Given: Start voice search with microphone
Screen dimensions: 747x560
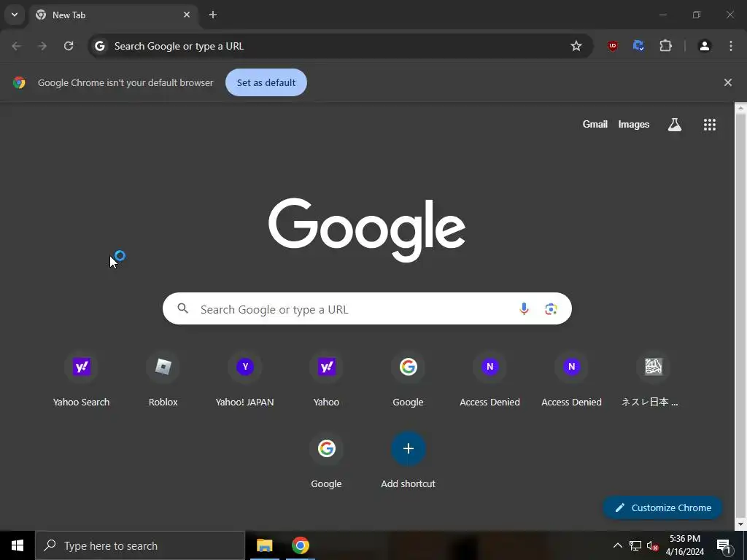Looking at the screenshot, I should (524, 309).
